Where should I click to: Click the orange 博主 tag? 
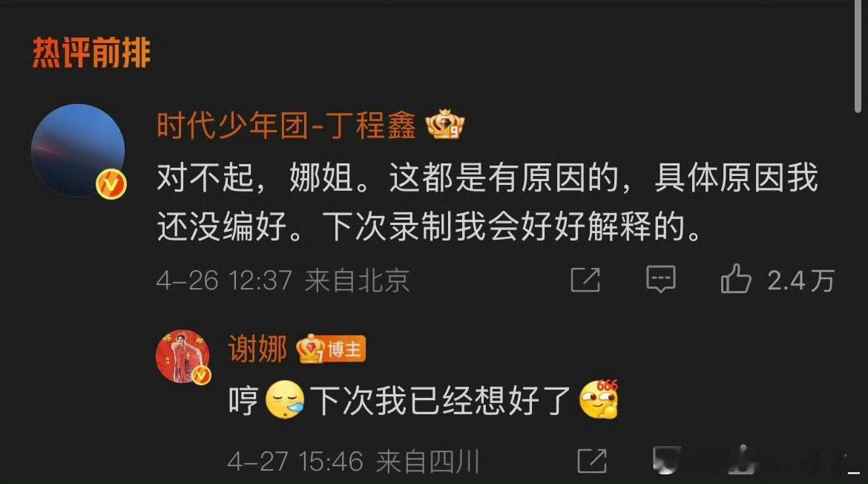click(x=346, y=349)
